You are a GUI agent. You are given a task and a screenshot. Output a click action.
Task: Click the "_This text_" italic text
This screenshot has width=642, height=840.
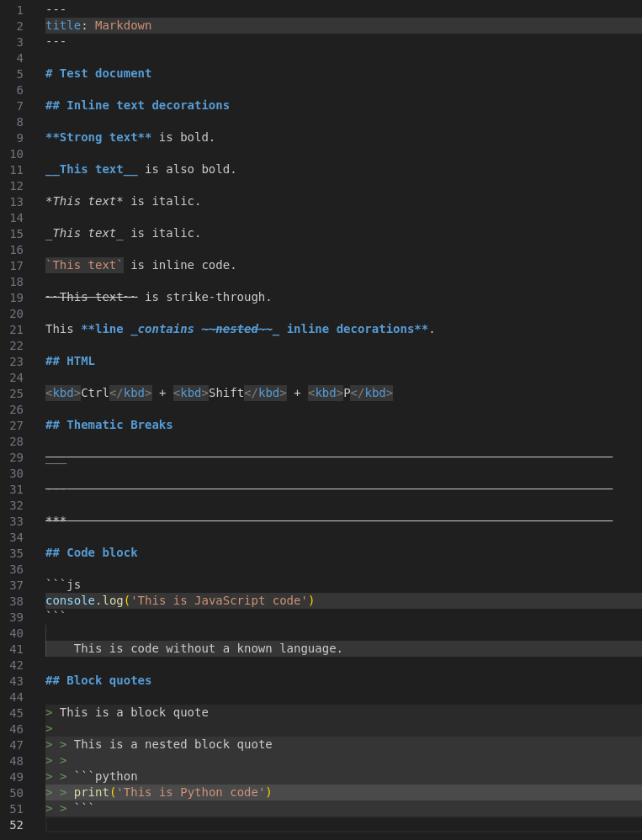[84, 234]
